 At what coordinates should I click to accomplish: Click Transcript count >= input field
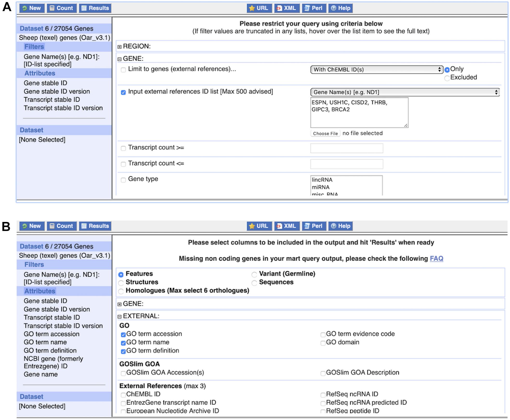(x=347, y=148)
